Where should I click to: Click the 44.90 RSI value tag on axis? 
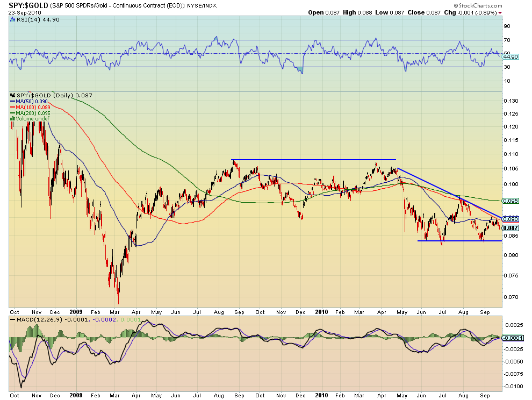(x=511, y=56)
